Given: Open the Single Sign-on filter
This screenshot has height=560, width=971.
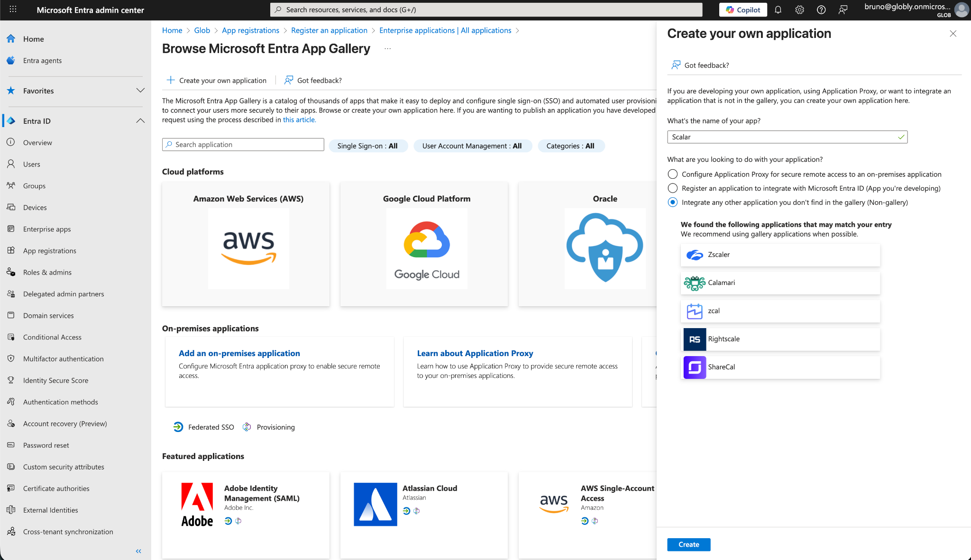Looking at the screenshot, I should point(367,146).
